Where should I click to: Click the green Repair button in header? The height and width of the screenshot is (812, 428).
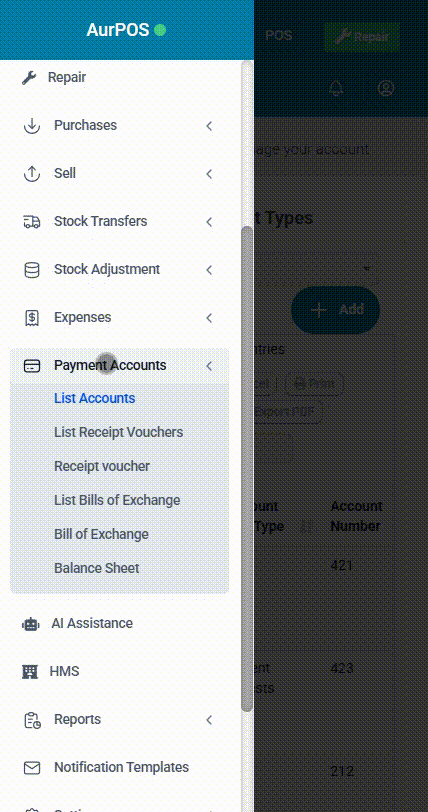pos(362,37)
